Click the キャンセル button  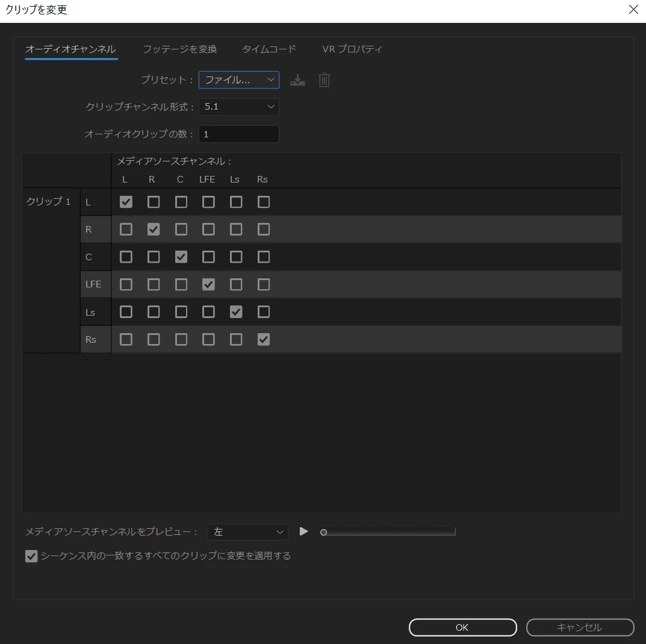pos(580,627)
